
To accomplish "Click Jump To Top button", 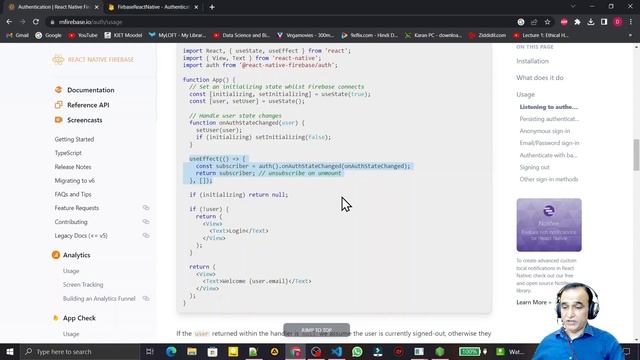I will pyautogui.click(x=316, y=329).
